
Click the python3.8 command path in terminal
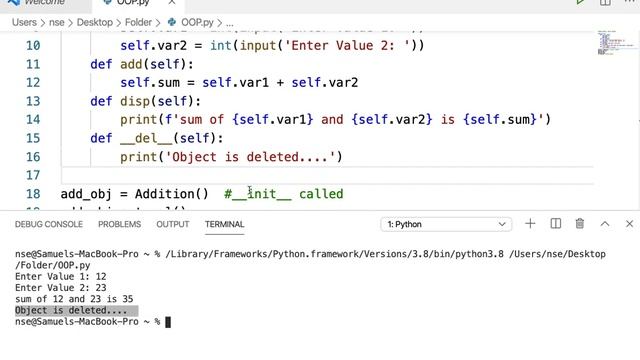click(334, 254)
